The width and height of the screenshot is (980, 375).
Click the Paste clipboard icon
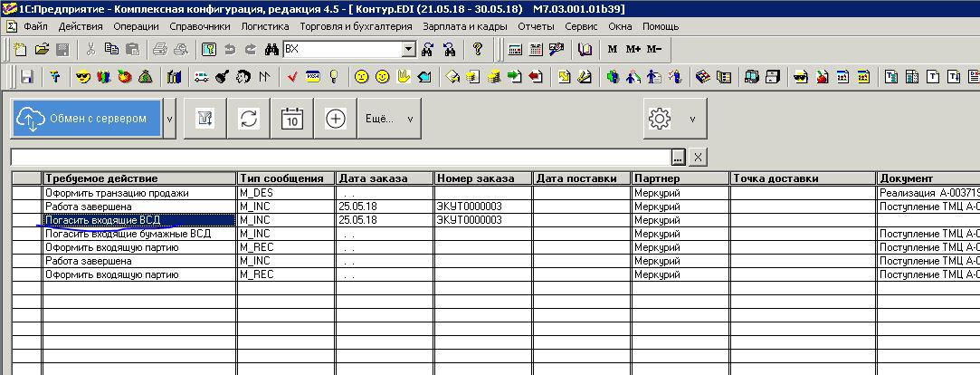[x=132, y=50]
